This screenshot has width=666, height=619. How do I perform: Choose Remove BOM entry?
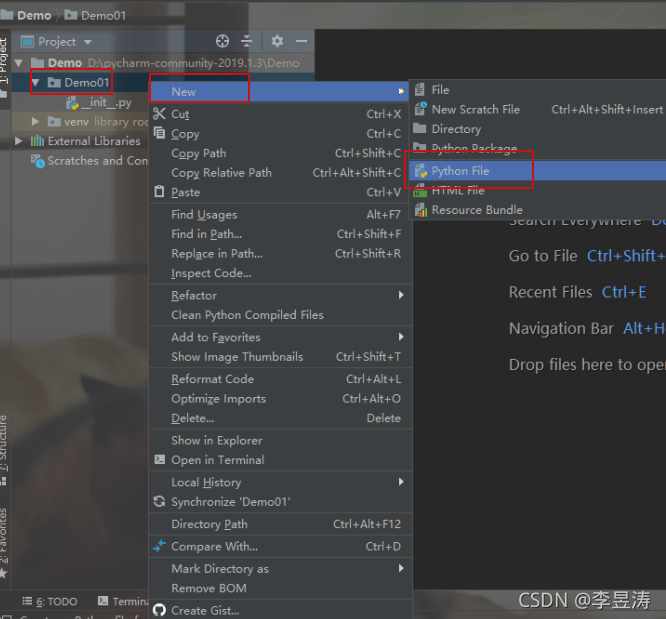[281, 588]
